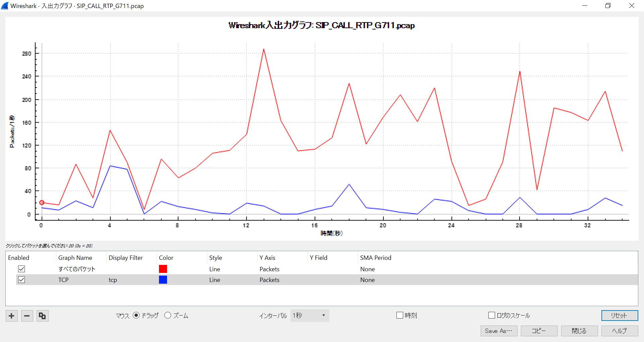Screen dimensions: 644x342
Task: Disable the TCP graph checkbox
Action: pyautogui.click(x=21, y=280)
